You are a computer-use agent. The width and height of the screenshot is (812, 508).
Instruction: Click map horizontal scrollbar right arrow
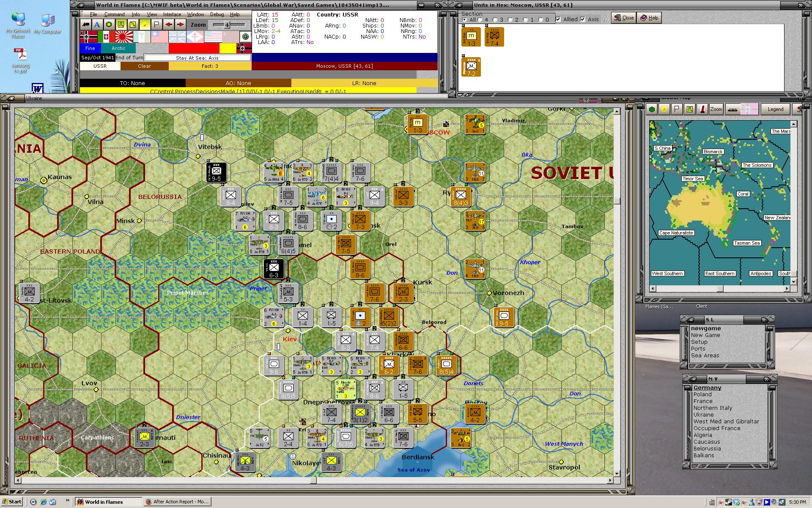coord(610,480)
